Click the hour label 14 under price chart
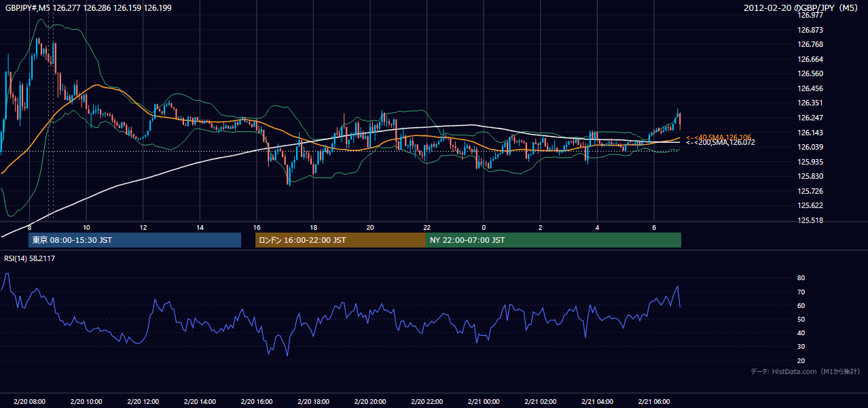 pyautogui.click(x=200, y=227)
